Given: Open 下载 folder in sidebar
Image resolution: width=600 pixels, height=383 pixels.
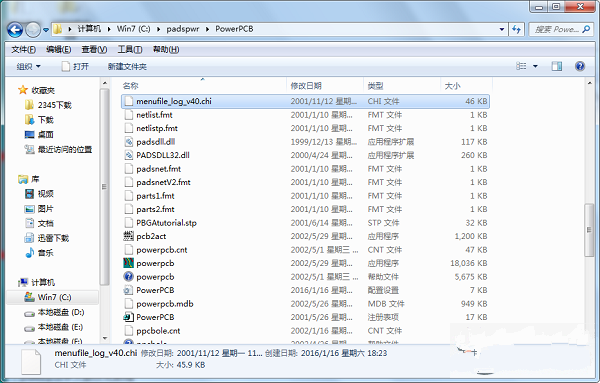Looking at the screenshot, I should tap(39, 120).
